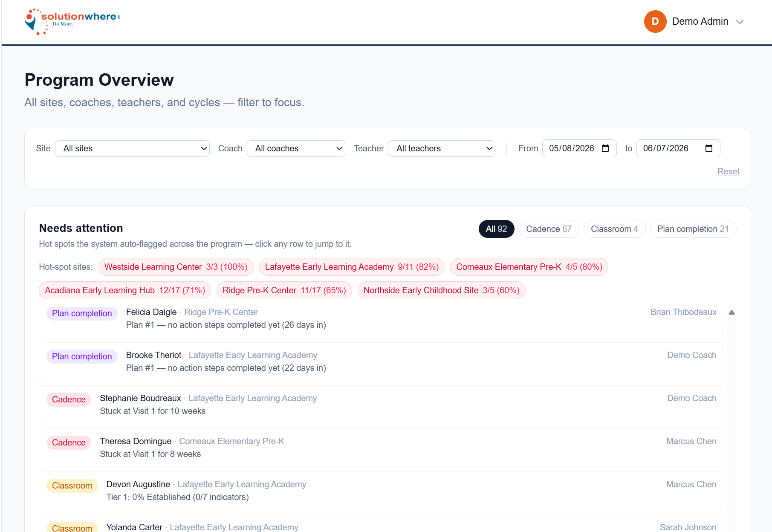
Task: Click Marcus Chen on Devon Augustine's row
Action: point(691,484)
